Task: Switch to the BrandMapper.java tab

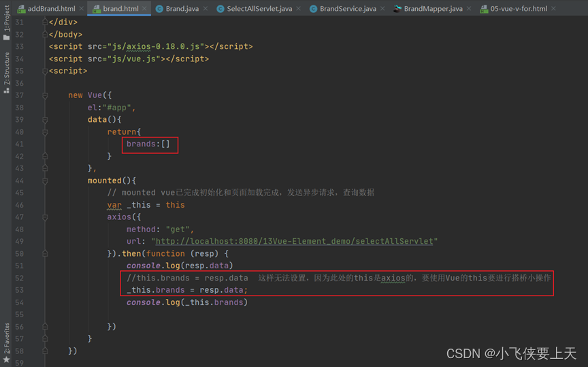Action: click(433, 8)
